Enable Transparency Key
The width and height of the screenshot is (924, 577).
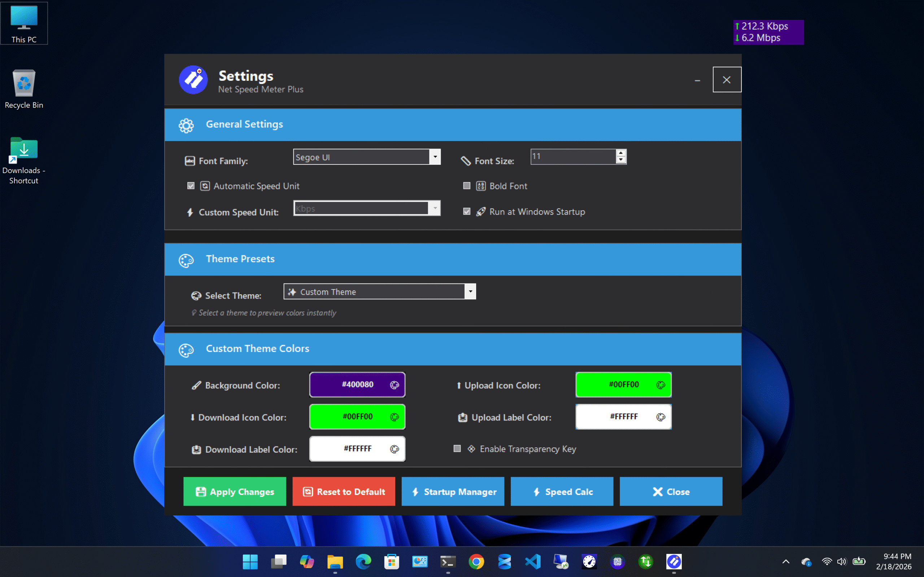point(457,449)
